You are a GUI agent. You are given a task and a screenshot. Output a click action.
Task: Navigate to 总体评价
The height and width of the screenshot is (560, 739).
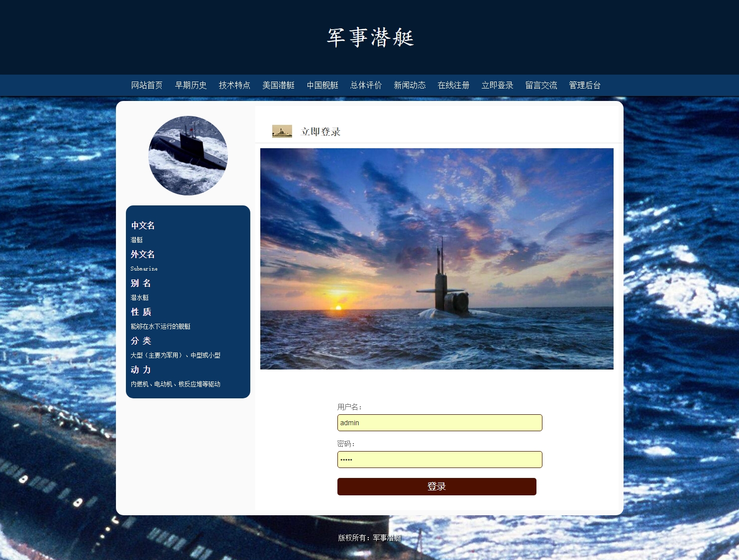point(366,86)
